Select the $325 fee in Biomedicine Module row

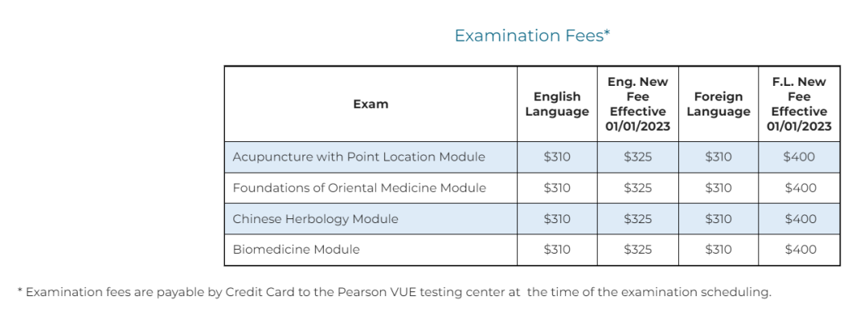tap(637, 250)
